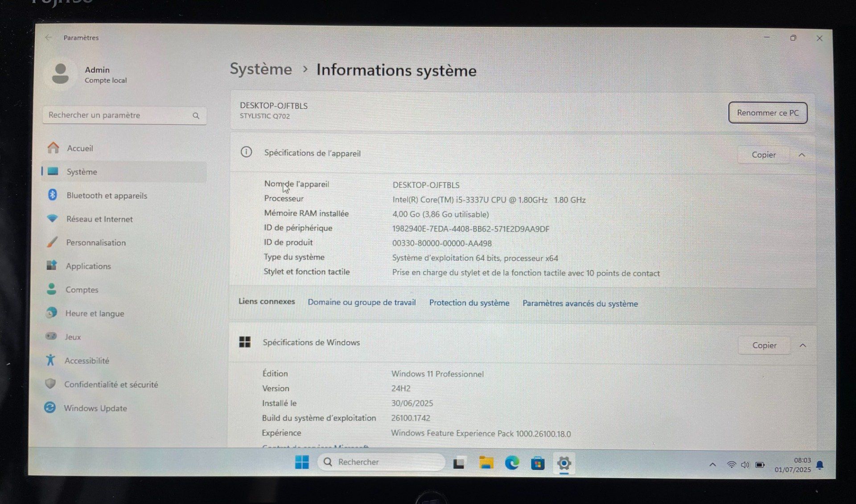856x504 pixels.
Task: Click the Renommer ce PC button
Action: point(768,113)
